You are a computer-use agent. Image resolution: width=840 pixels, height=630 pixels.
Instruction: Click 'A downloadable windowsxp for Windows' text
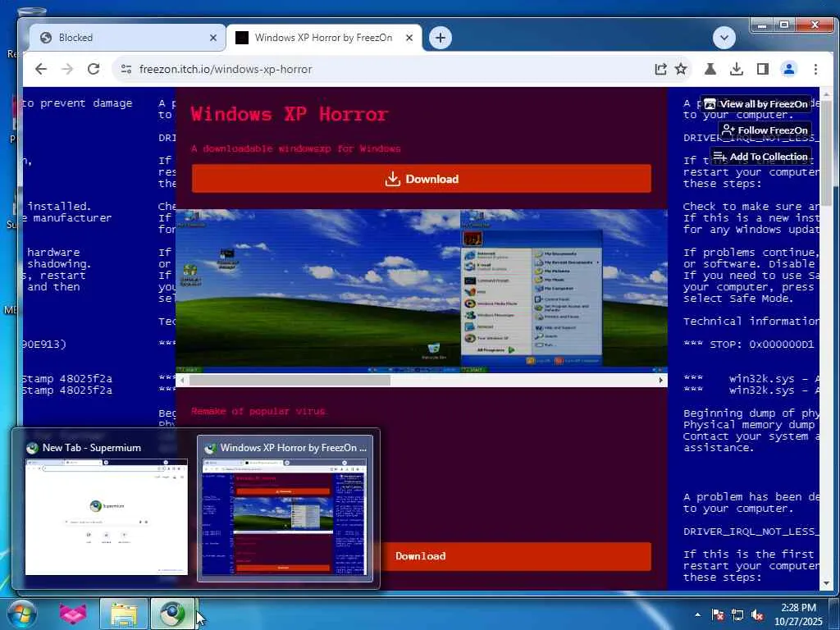295,148
